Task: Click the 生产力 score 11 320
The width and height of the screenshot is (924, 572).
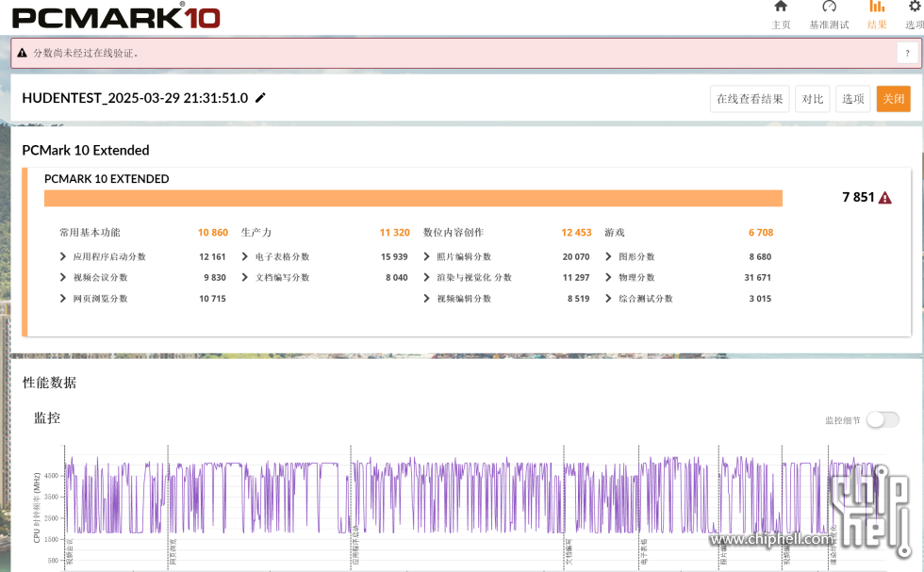Action: [x=394, y=233]
